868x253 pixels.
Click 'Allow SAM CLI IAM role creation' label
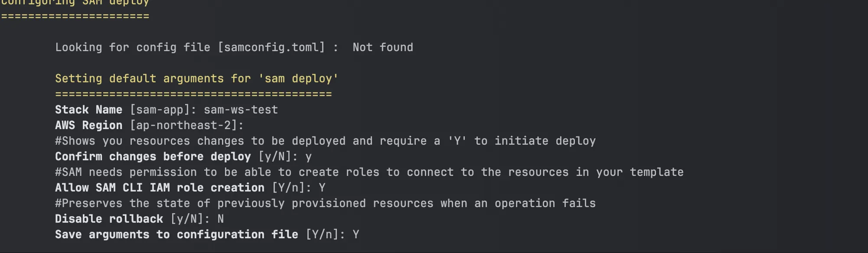click(160, 188)
